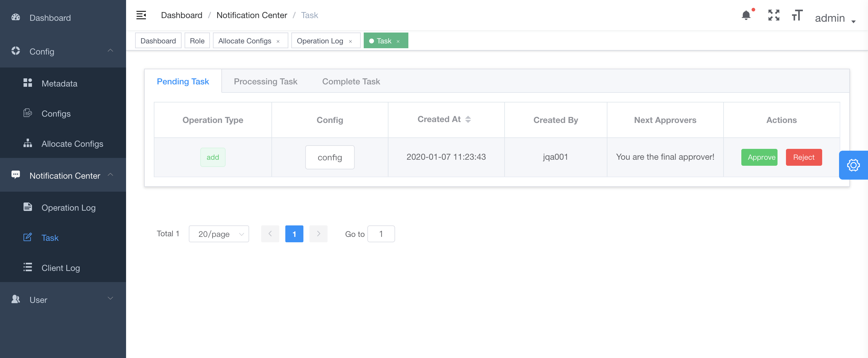The image size is (868, 358).
Task: Open Metadata from sidebar
Action: [x=59, y=83]
